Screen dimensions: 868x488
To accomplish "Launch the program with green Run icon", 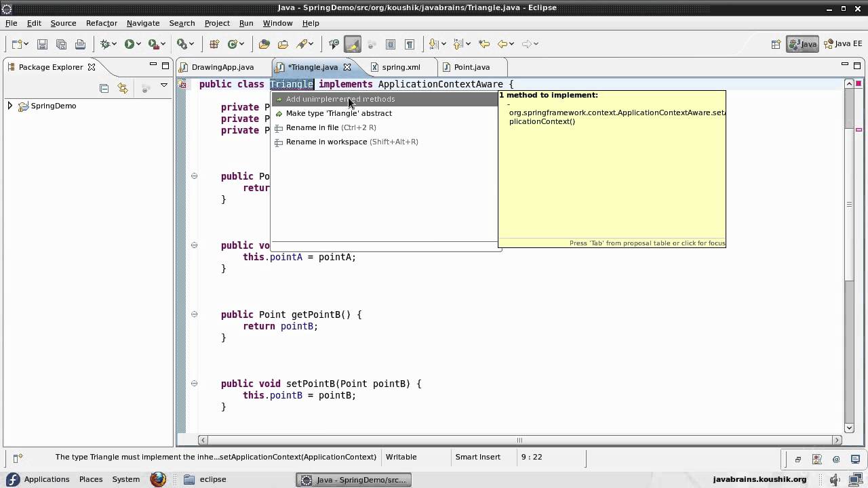I will [x=129, y=44].
